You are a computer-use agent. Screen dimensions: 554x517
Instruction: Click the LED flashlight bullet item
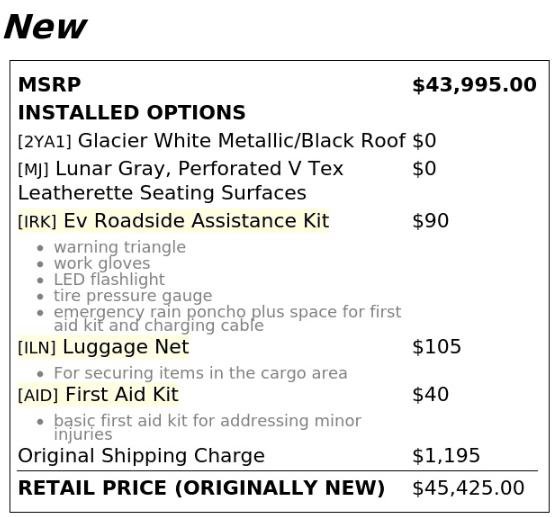pyautogui.click(x=109, y=279)
